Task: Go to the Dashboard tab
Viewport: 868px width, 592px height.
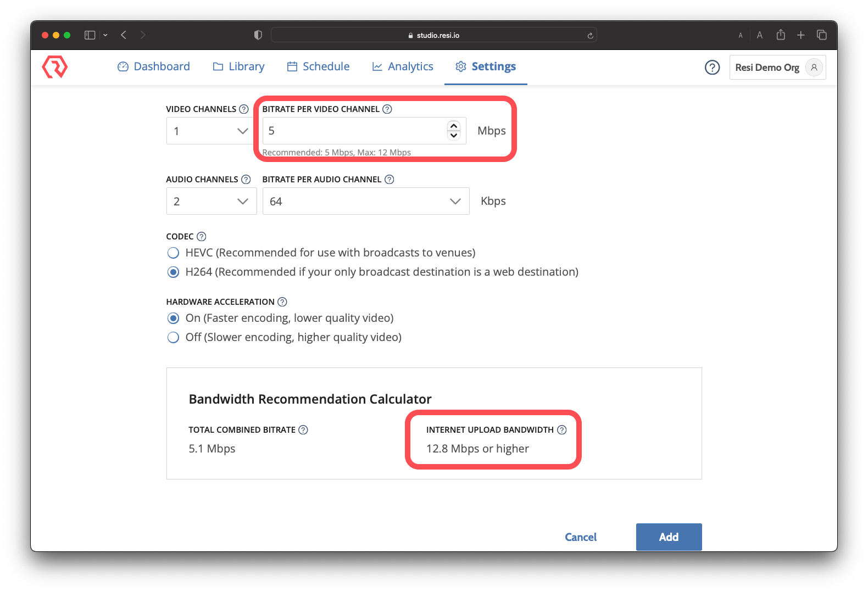Action: tap(154, 67)
